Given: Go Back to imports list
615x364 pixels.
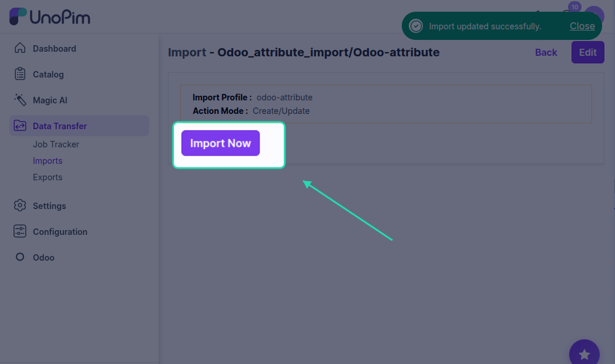Looking at the screenshot, I should tap(546, 52).
